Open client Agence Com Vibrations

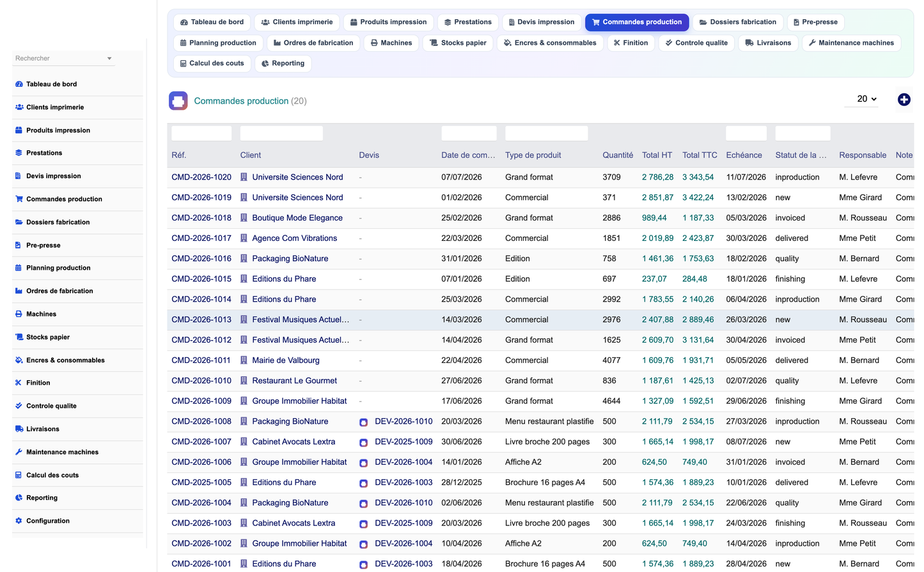(294, 238)
